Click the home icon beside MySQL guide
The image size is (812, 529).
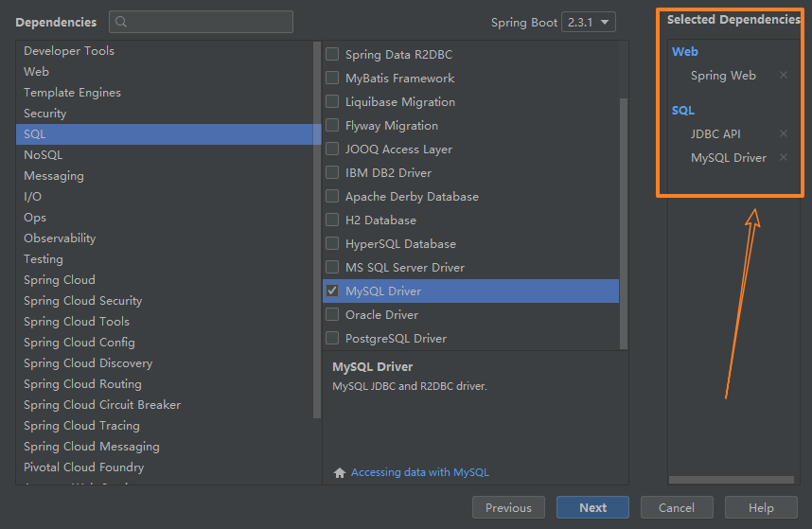340,472
